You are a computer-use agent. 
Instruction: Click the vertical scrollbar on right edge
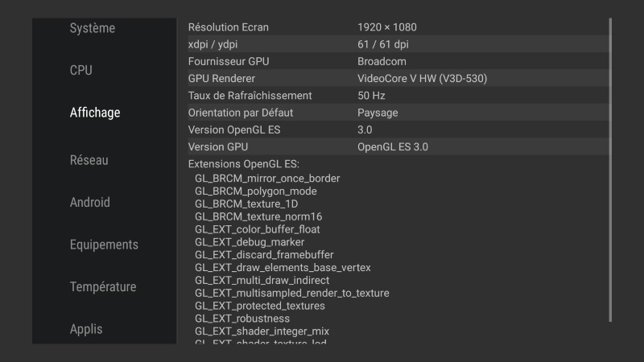click(610, 169)
